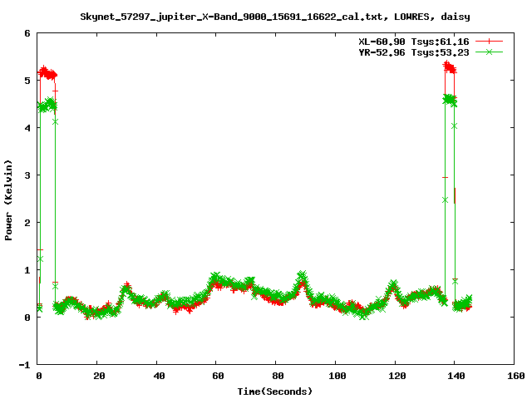Click the y-axis tick label "4"
The width and height of the screenshot is (532, 399).
point(27,128)
